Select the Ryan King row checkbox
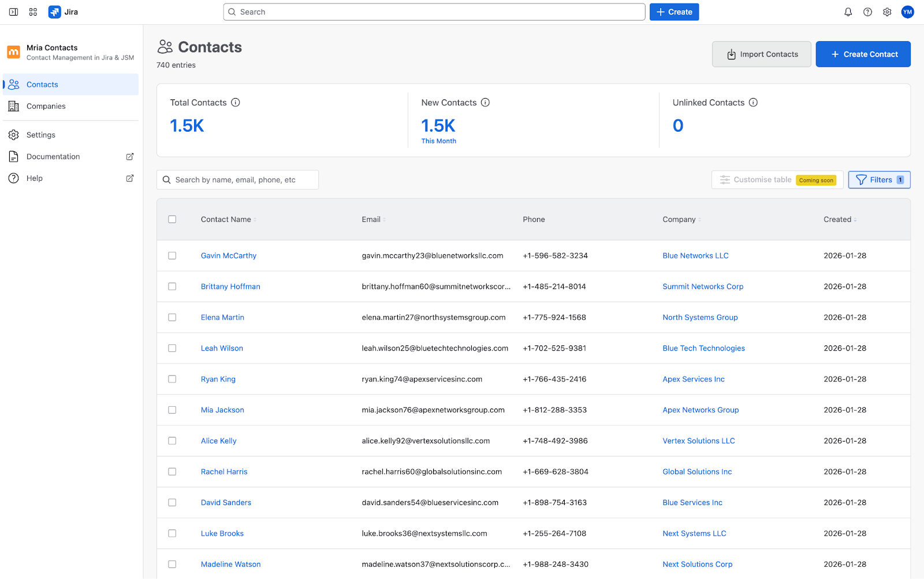924x579 pixels. tap(172, 379)
